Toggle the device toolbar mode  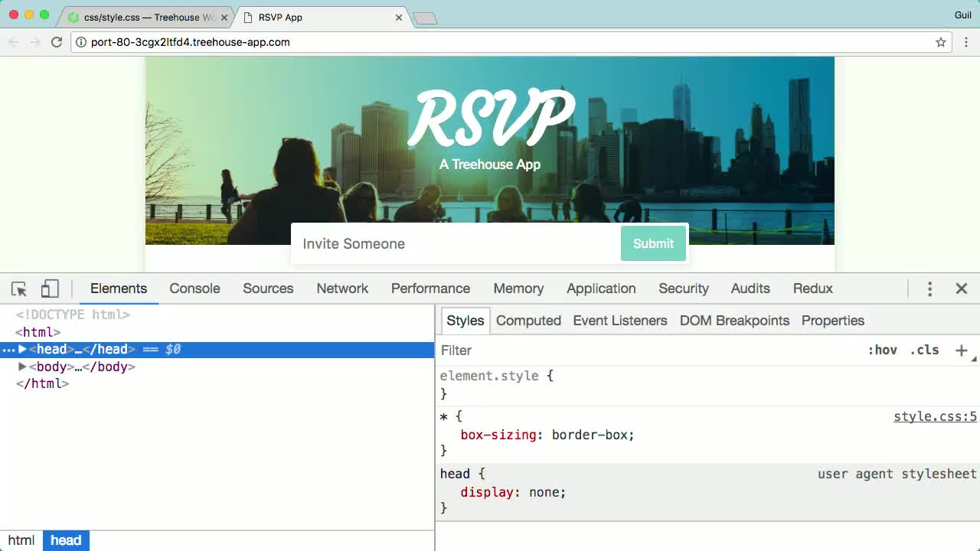[49, 289]
